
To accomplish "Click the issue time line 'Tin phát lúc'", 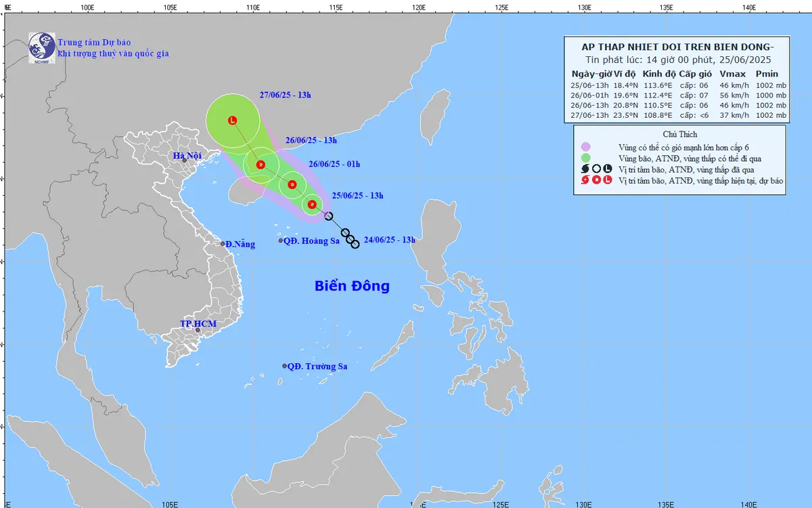I will [679, 59].
